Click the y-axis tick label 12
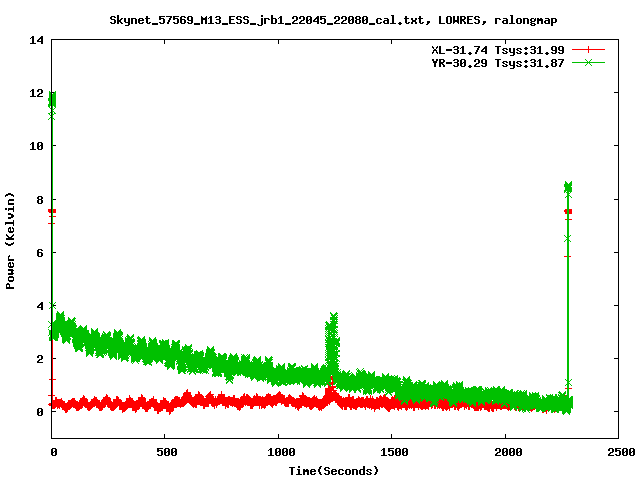 coord(36,93)
